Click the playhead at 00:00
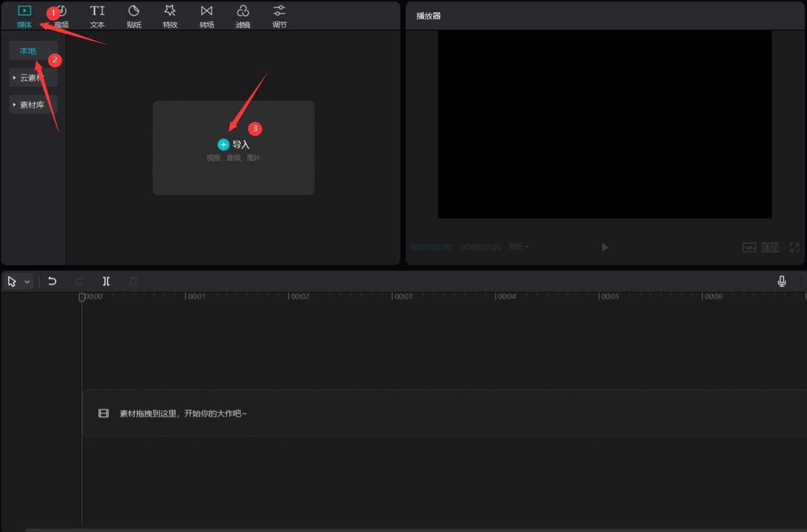The height and width of the screenshot is (532, 807). click(82, 297)
